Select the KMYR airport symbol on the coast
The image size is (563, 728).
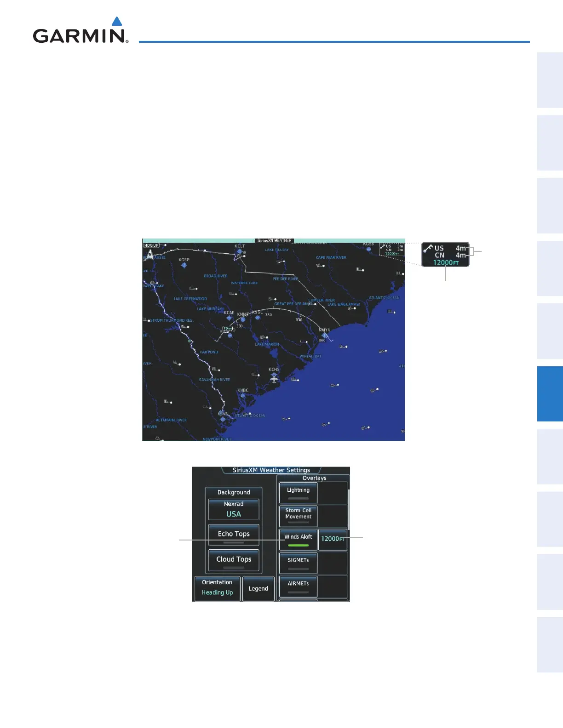click(x=325, y=336)
